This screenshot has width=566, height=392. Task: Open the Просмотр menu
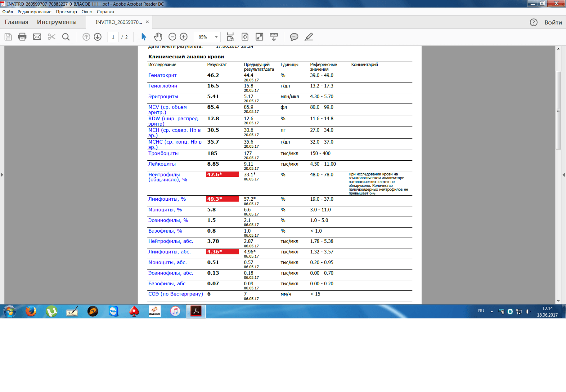coord(66,12)
